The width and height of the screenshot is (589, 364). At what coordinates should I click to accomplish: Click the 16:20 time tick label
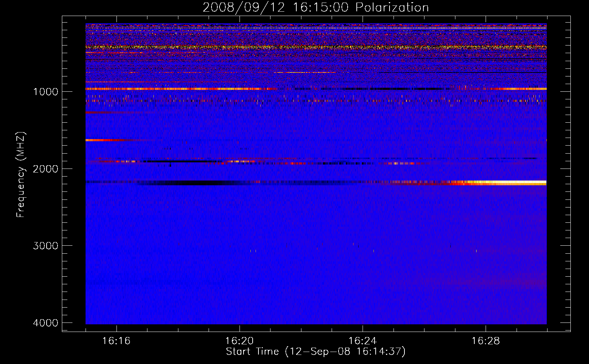[x=239, y=341]
